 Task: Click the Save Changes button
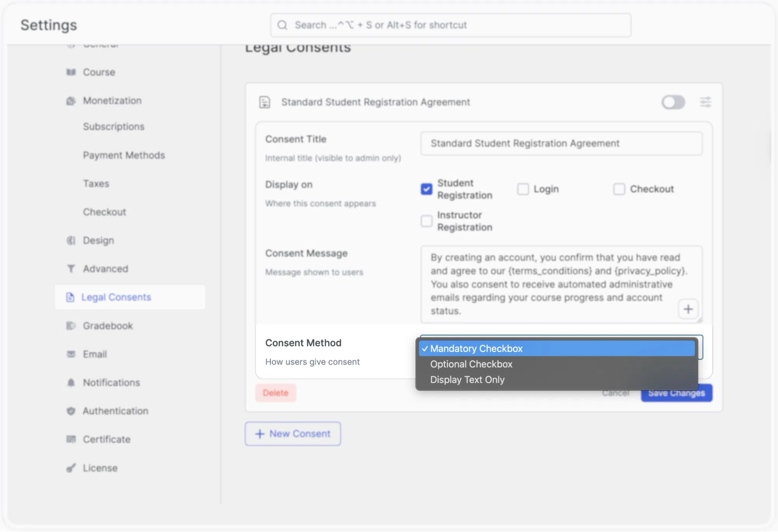point(676,393)
